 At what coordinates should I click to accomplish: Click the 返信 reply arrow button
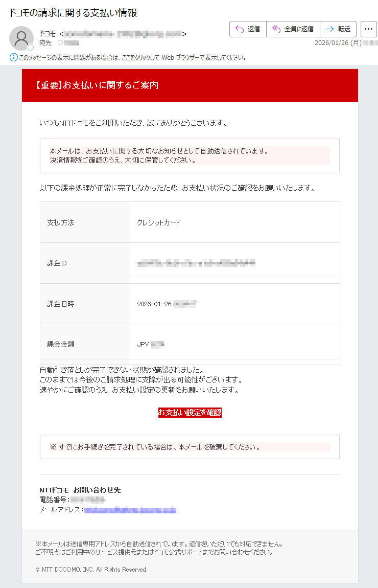tap(248, 29)
